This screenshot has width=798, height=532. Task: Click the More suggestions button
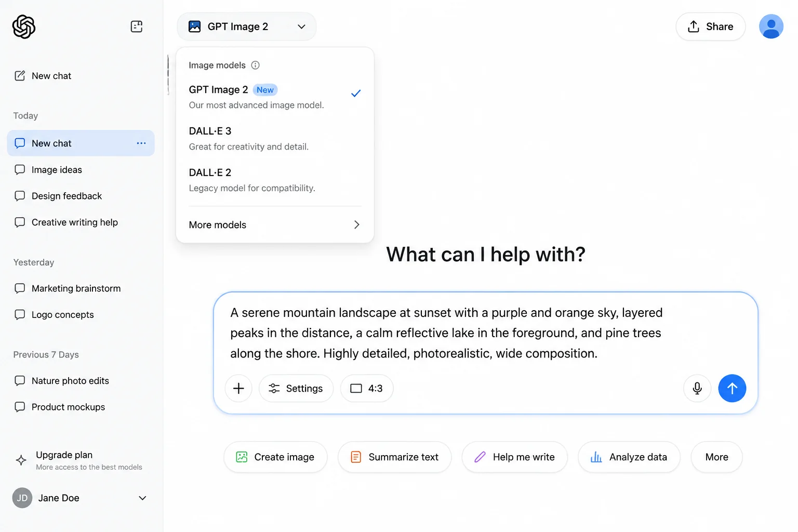tap(717, 457)
